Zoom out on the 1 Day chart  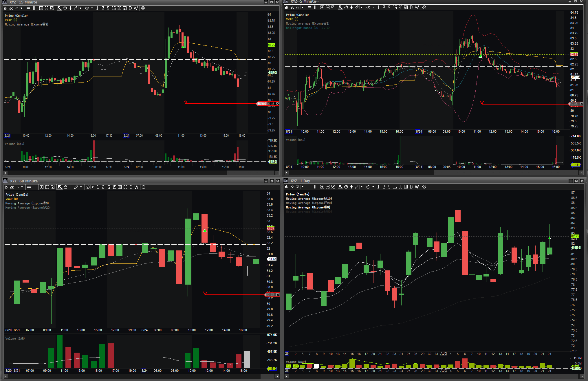point(328,187)
